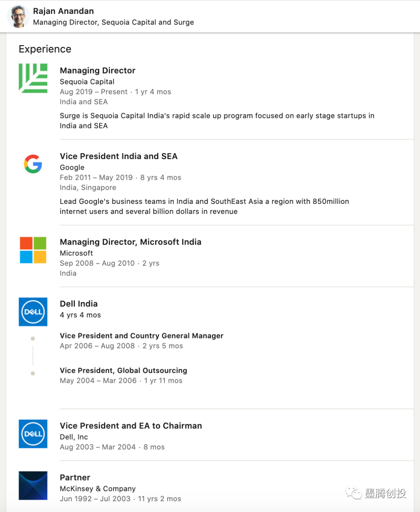Click the Google logo icon
The image size is (420, 512).
(33, 164)
